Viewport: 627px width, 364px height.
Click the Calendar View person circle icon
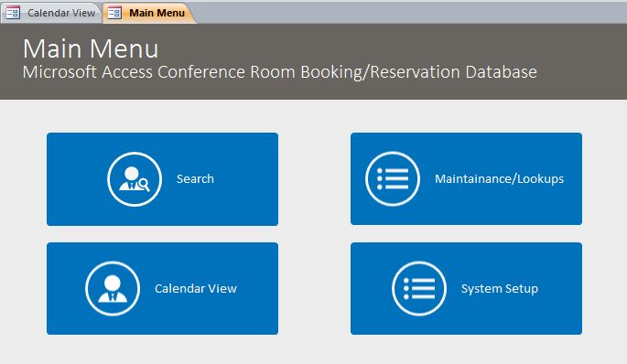pos(113,288)
